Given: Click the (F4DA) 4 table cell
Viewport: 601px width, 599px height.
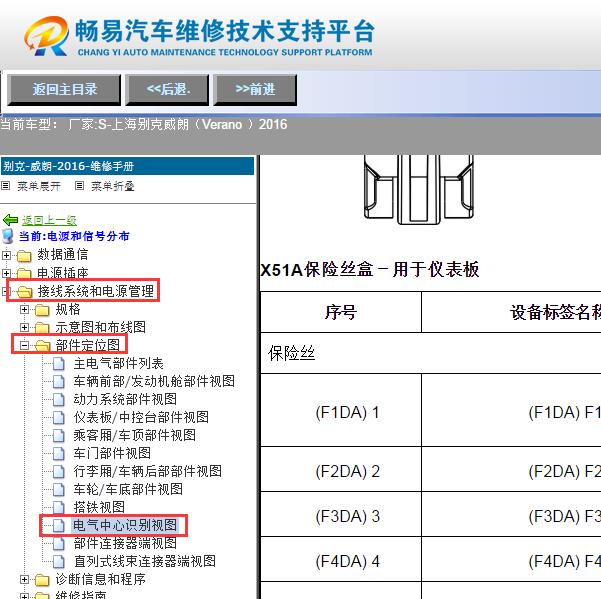Looking at the screenshot, I should click(x=341, y=559).
